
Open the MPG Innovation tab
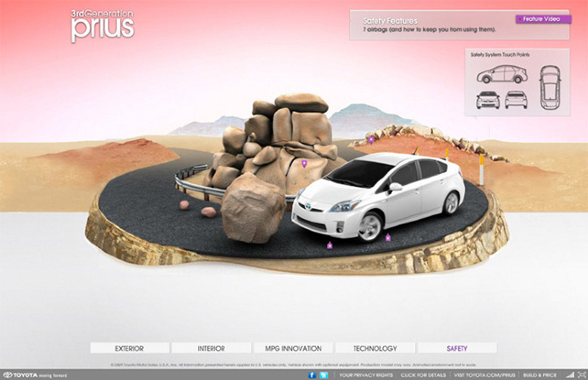[x=293, y=348]
